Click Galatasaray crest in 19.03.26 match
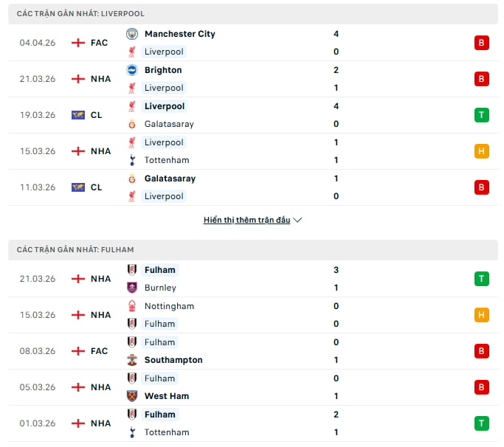The width and height of the screenshot is (504, 447). coord(132,124)
